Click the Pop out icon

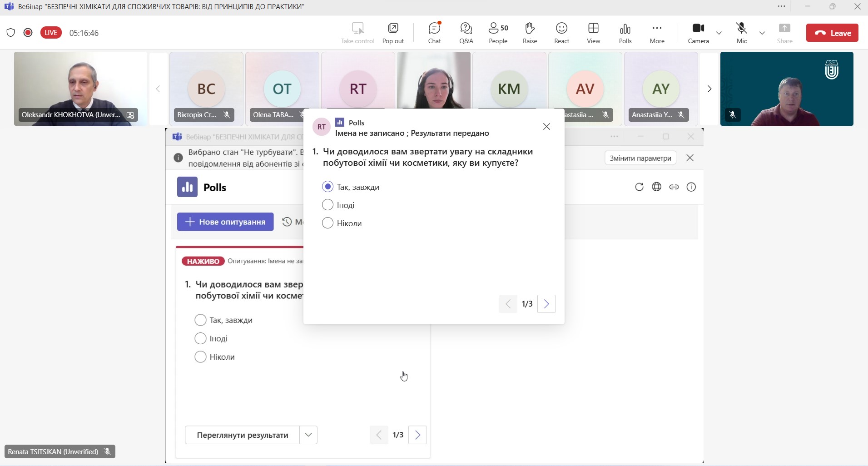[393, 33]
